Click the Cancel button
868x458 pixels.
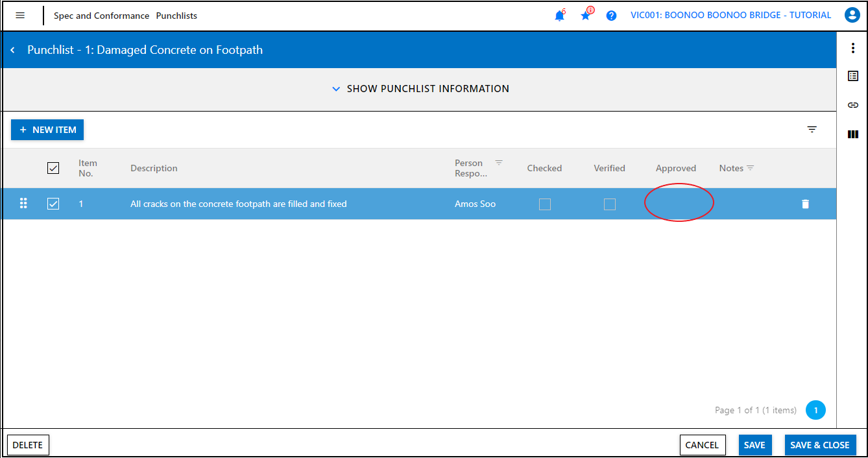(x=703, y=445)
